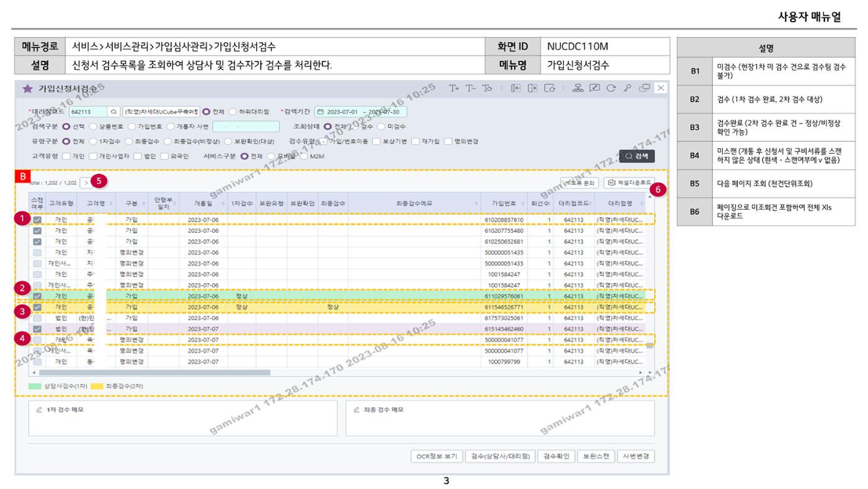Decrease font size with T- icon
Screen dimensions: 868x489
point(472,89)
